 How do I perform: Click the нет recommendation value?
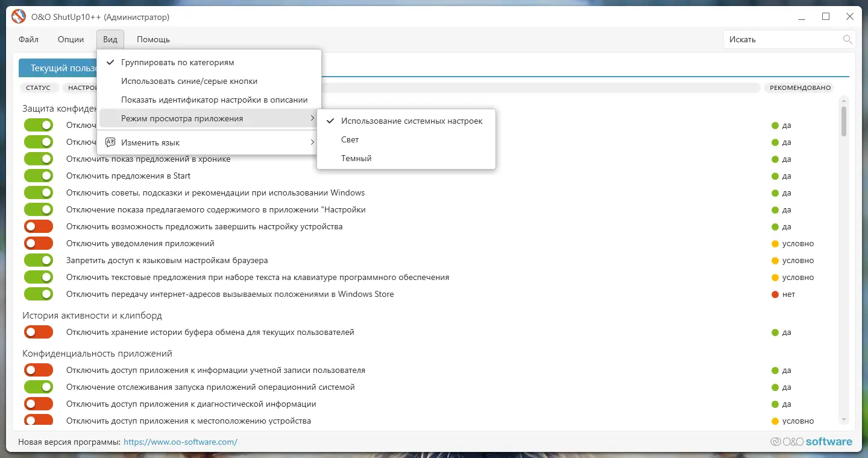788,294
